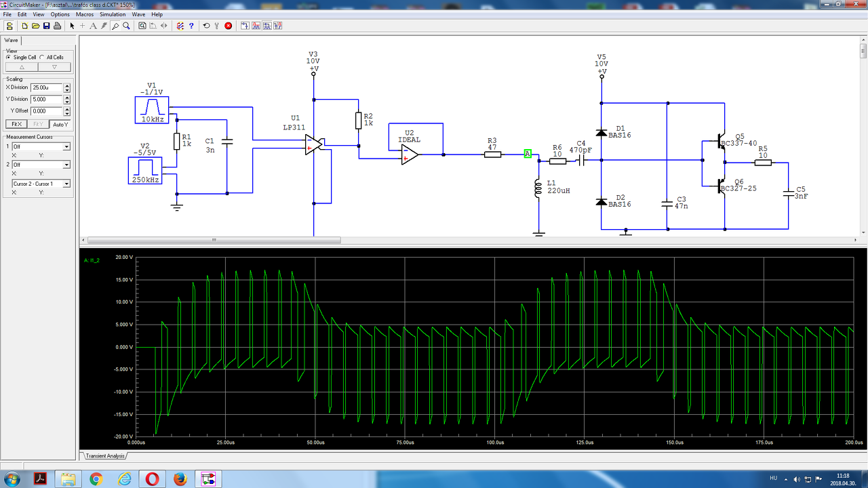This screenshot has height=488, width=868.
Task: Open Measurement Cursor 1 dropdown
Action: pyautogui.click(x=66, y=146)
